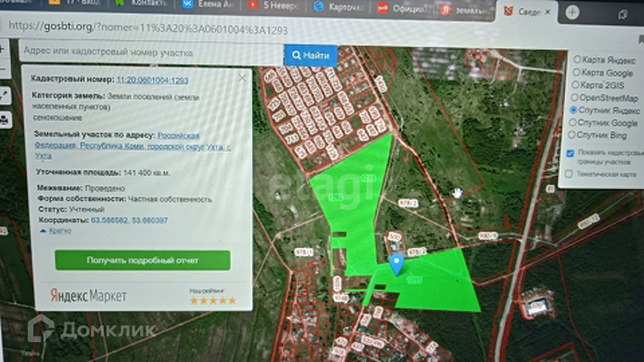Click the Найти search button
The width and height of the screenshot is (644, 362).
tap(310, 55)
